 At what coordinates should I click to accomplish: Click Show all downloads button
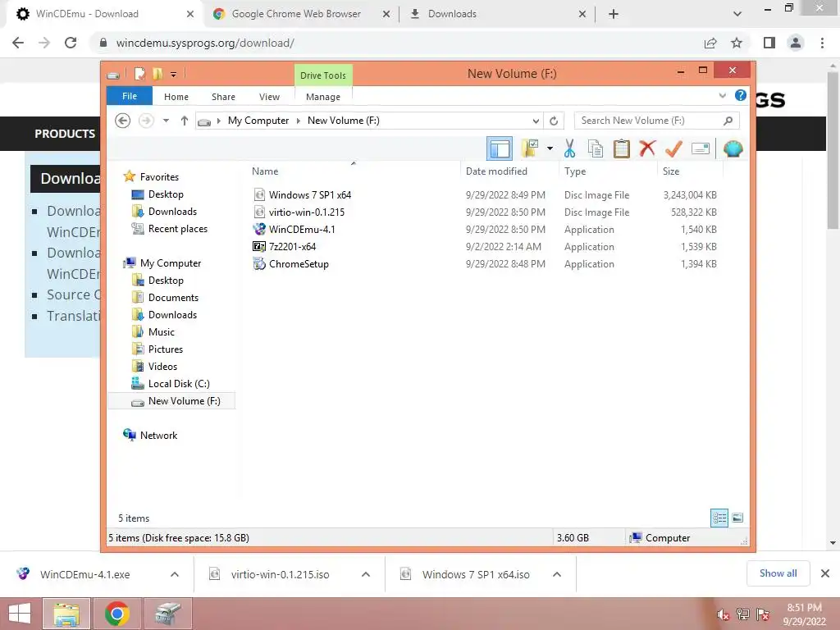click(x=778, y=573)
